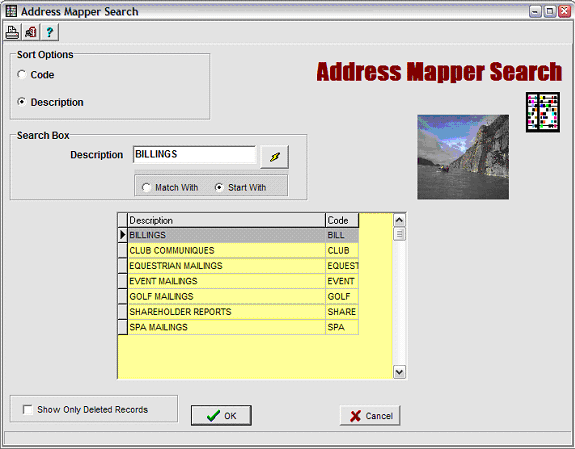Click the row pointer arrow beside BILLINGS
This screenshot has width=575, height=449.
pos(122,235)
